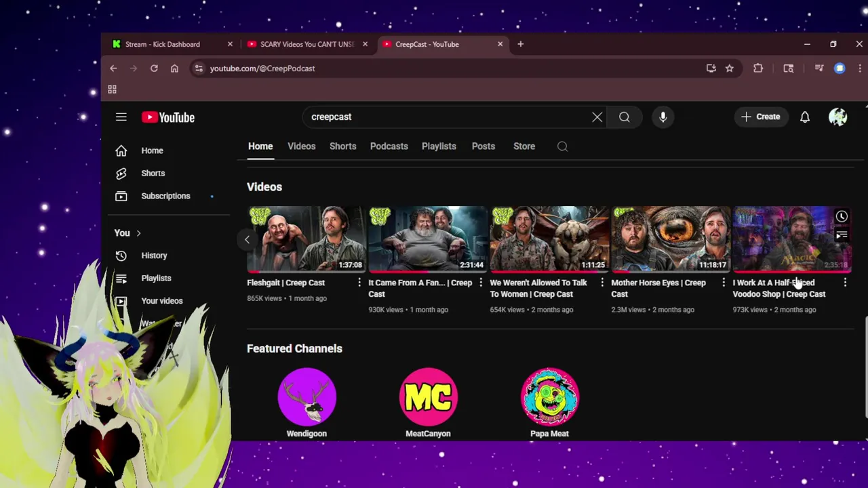This screenshot has height=488, width=868.
Task: Open the MeatCanyon featured channel
Action: [x=428, y=396]
